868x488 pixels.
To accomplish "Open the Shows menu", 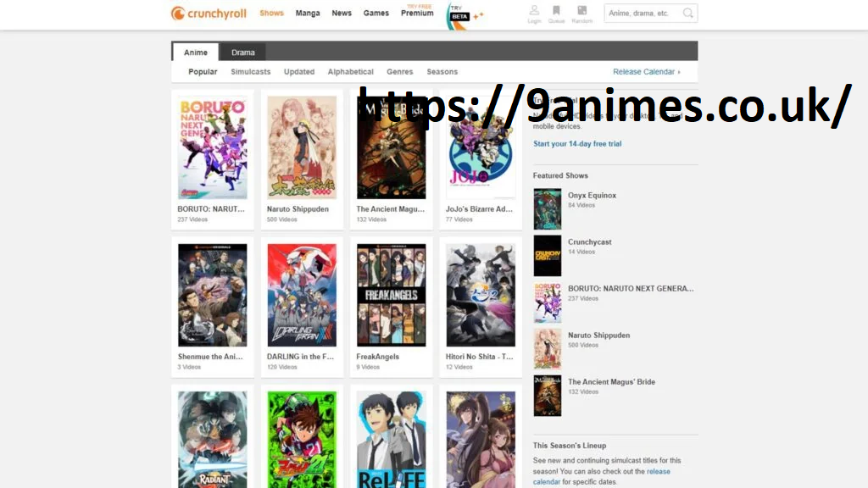I will pos(271,13).
